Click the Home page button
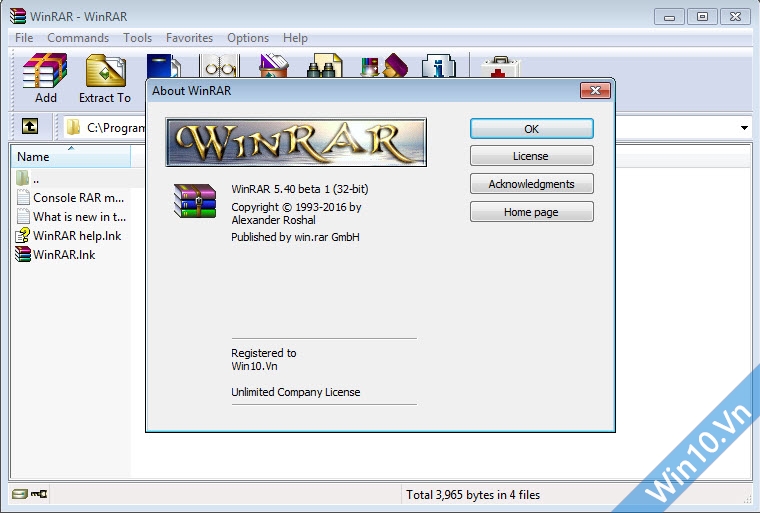760x513 pixels. click(x=531, y=212)
